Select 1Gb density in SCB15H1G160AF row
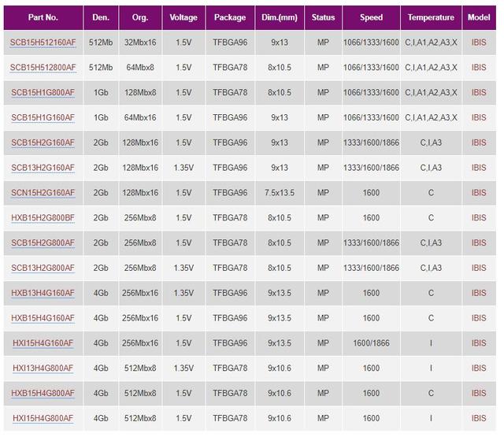 click(101, 117)
